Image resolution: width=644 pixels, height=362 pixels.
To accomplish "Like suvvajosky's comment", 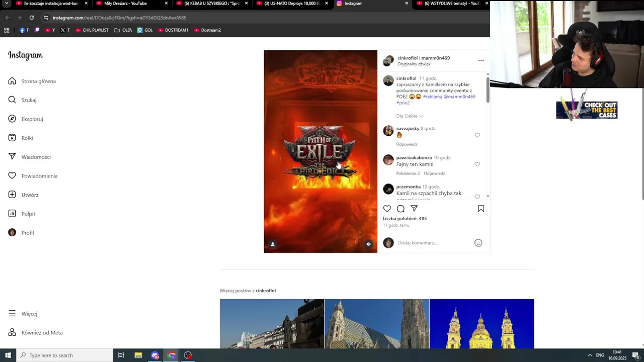I will tap(477, 135).
